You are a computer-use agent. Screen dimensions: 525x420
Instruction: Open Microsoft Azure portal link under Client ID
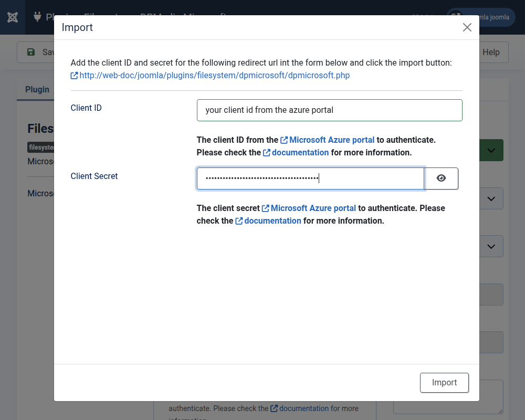click(331, 140)
